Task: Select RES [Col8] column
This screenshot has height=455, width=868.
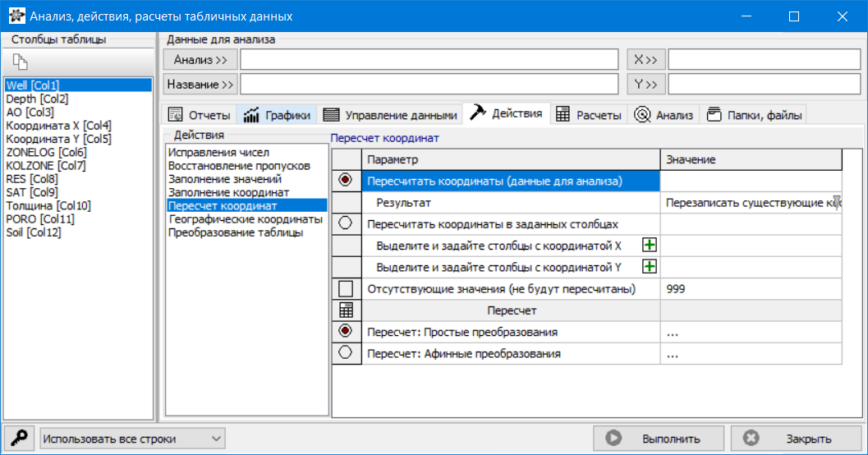Action: 32,179
